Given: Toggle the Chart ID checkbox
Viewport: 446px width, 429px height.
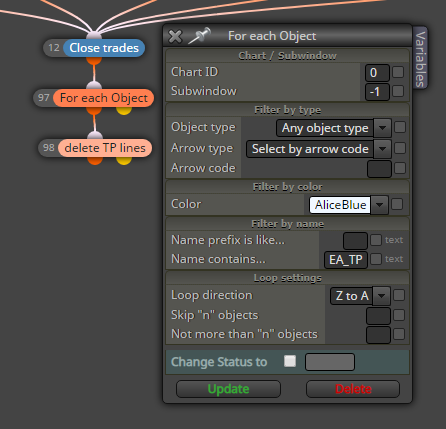Looking at the screenshot, I should tap(398, 72).
